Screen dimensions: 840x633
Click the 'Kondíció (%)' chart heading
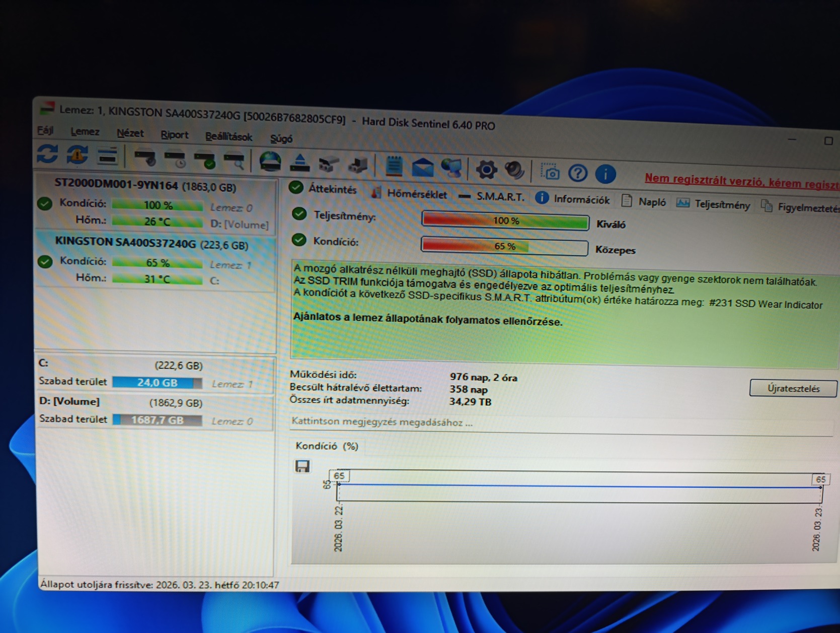tap(327, 446)
